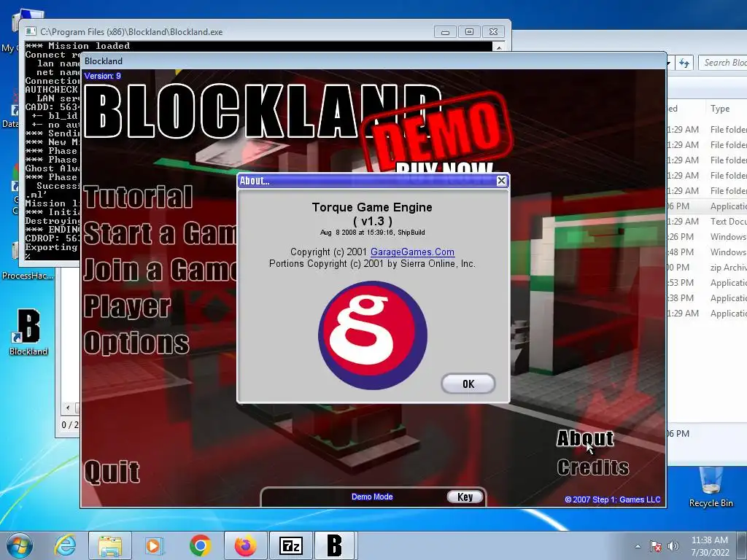Minimize the Blockland.exe console window
The image size is (747, 560).
(x=445, y=32)
